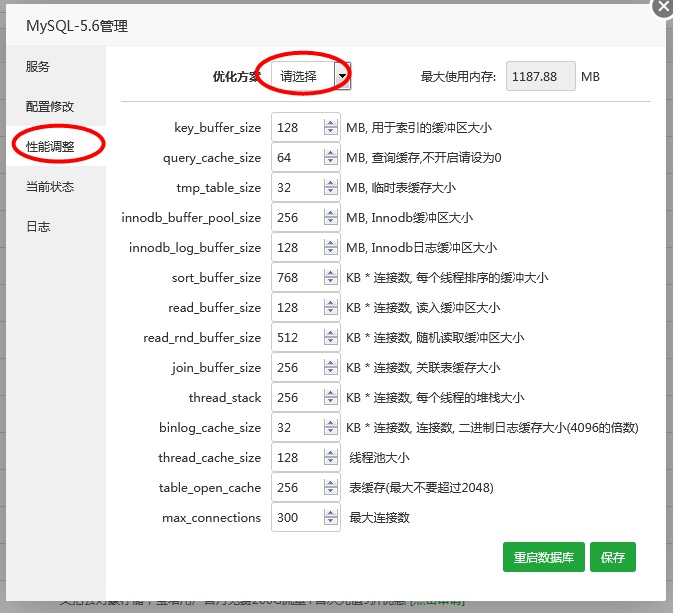Decrease thread_stack with down arrow
This screenshot has width=673, height=613.
330,401
